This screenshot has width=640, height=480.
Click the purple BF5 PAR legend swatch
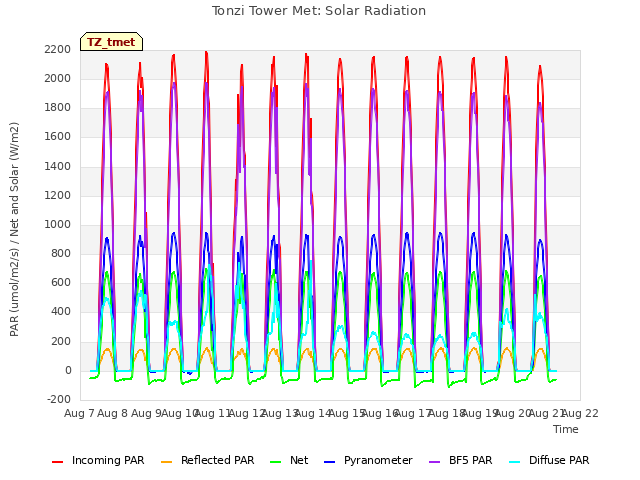(x=435, y=462)
